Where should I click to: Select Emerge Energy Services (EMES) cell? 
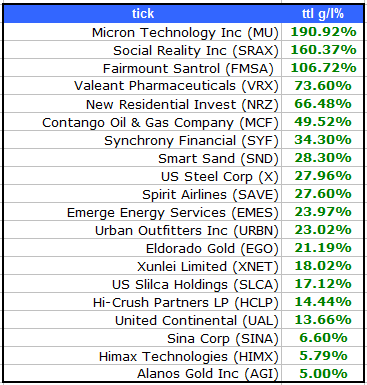coord(143,212)
